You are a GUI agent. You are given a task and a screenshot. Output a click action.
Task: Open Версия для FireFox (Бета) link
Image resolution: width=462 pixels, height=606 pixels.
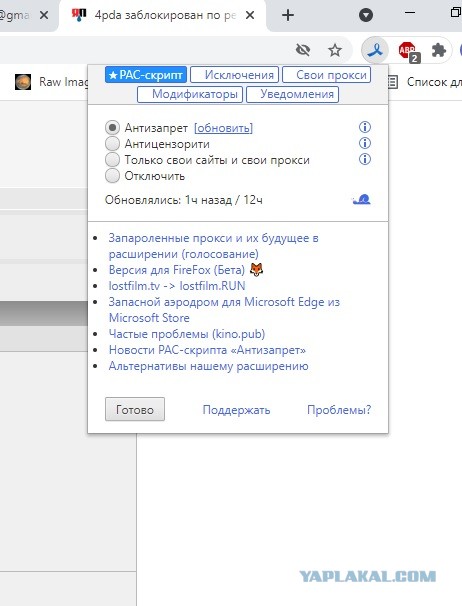coord(177,270)
